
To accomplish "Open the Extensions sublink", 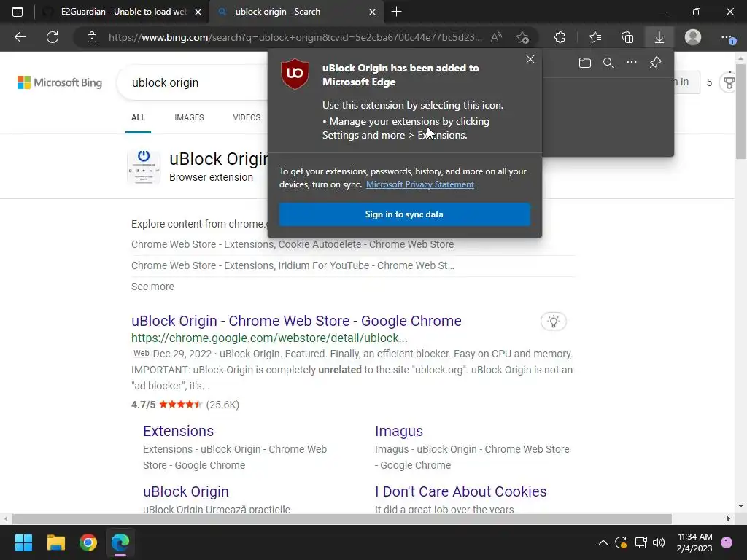I will coord(178,431).
